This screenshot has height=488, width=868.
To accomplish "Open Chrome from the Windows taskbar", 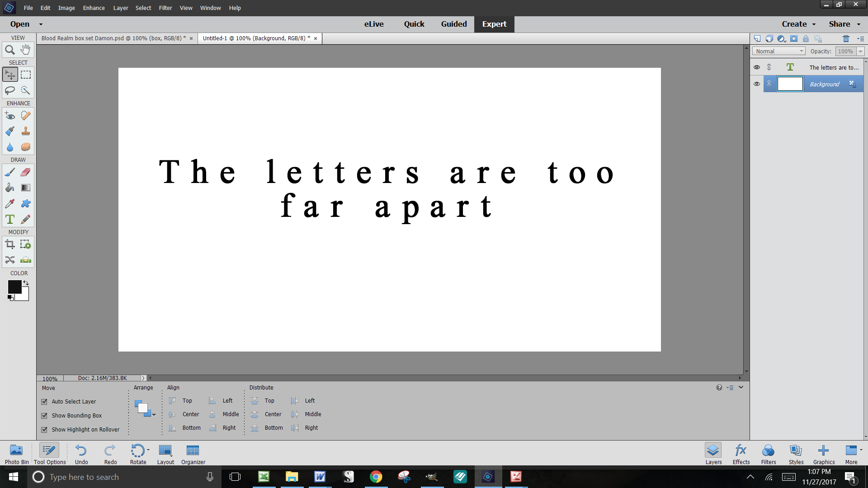I will tap(376, 477).
